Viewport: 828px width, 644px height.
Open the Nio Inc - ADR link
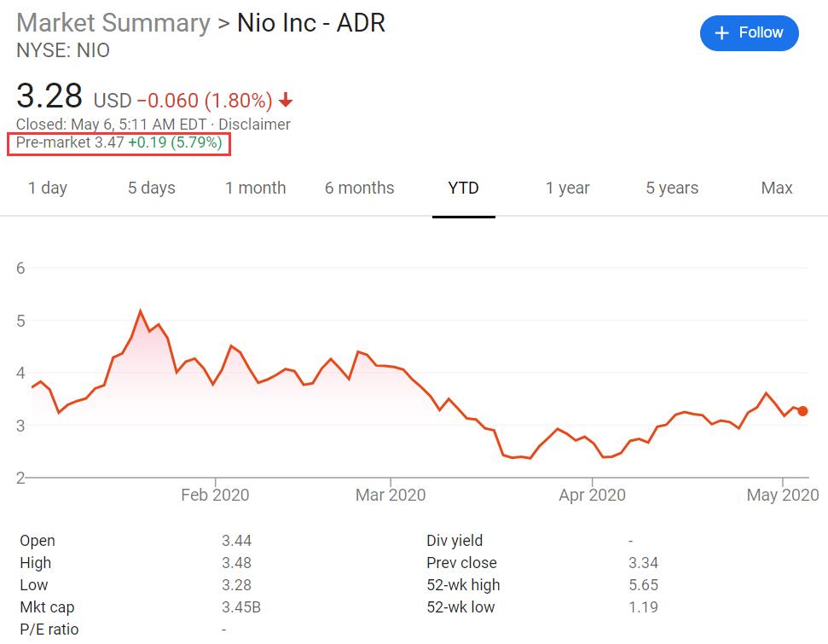[310, 22]
